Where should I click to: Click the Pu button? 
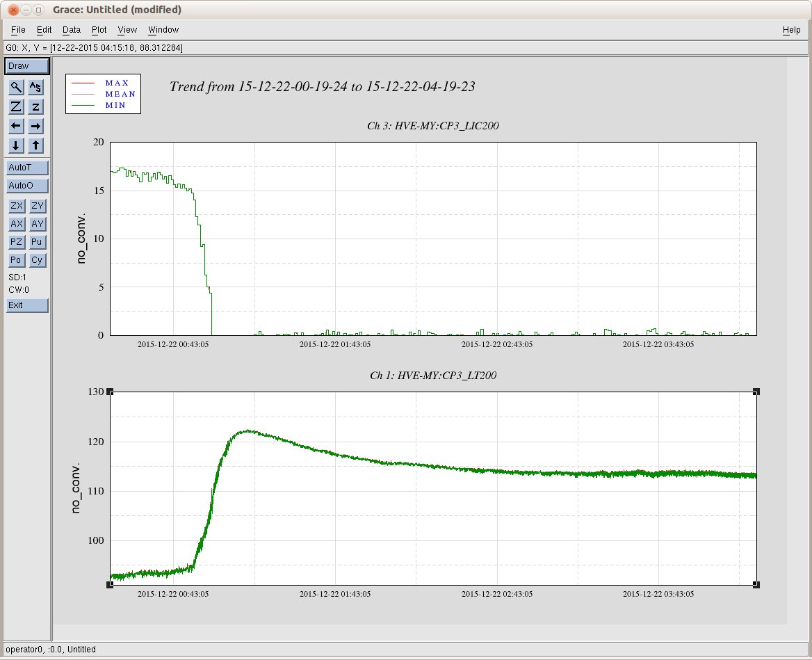click(38, 242)
